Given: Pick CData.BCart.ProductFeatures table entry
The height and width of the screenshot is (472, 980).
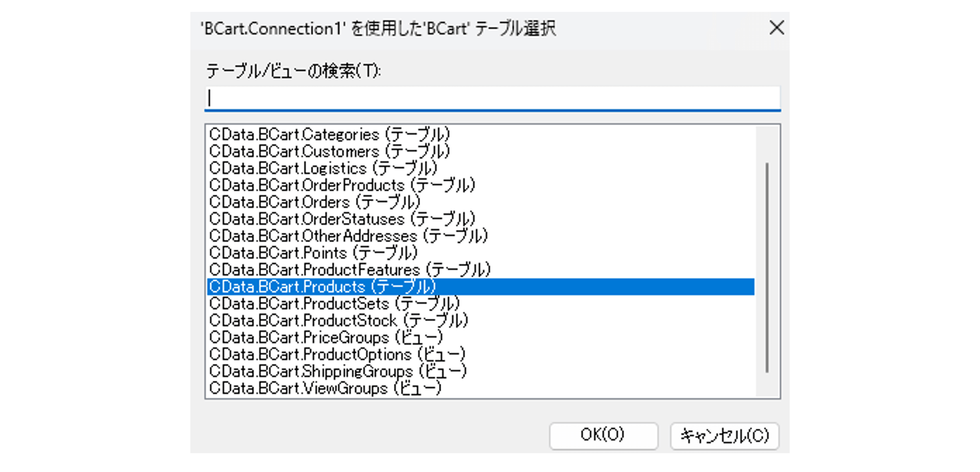Looking at the screenshot, I should (x=350, y=270).
